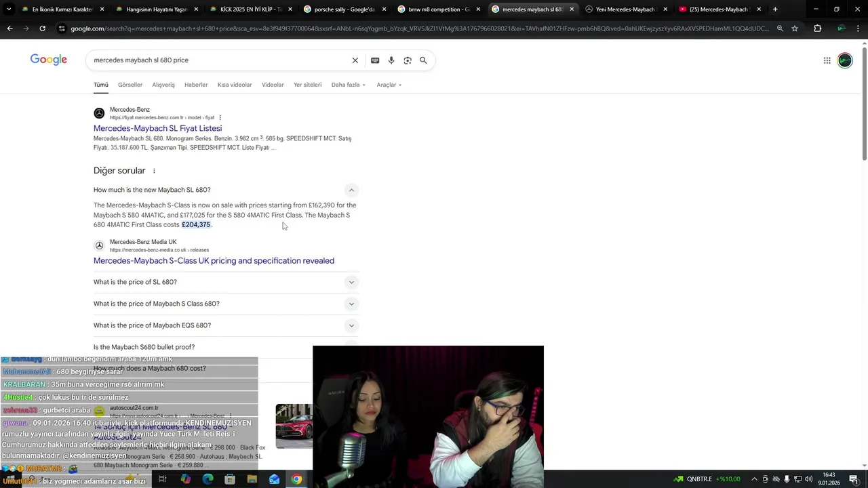Screen dimensions: 868x488
Task: Open Google Chrome from the taskbar
Action: 296,479
